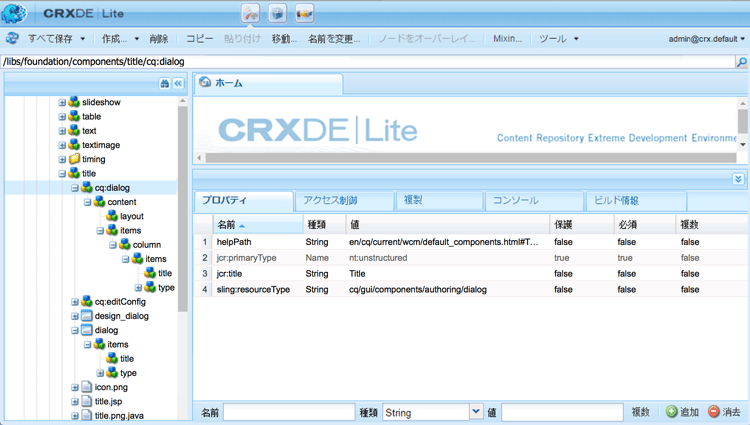Click jcr:title value cell 'Title'
The width and height of the screenshot is (750, 425).
[x=357, y=273]
